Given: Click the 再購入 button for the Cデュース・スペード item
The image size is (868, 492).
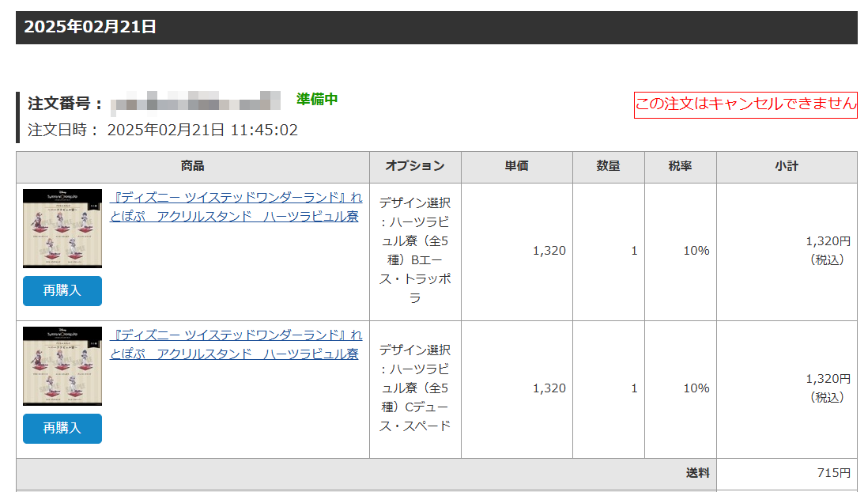Looking at the screenshot, I should click(62, 428).
